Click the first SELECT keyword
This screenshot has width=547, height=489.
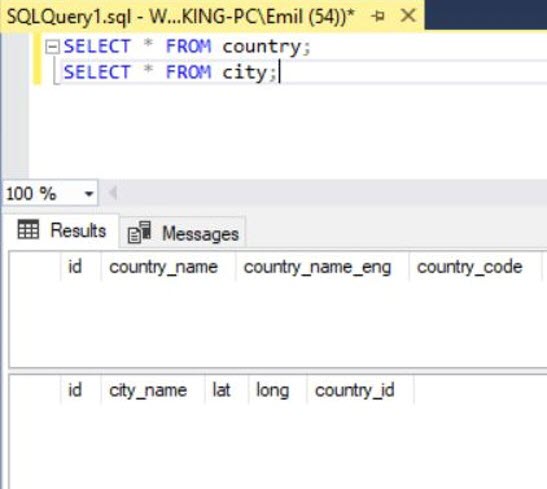97,46
